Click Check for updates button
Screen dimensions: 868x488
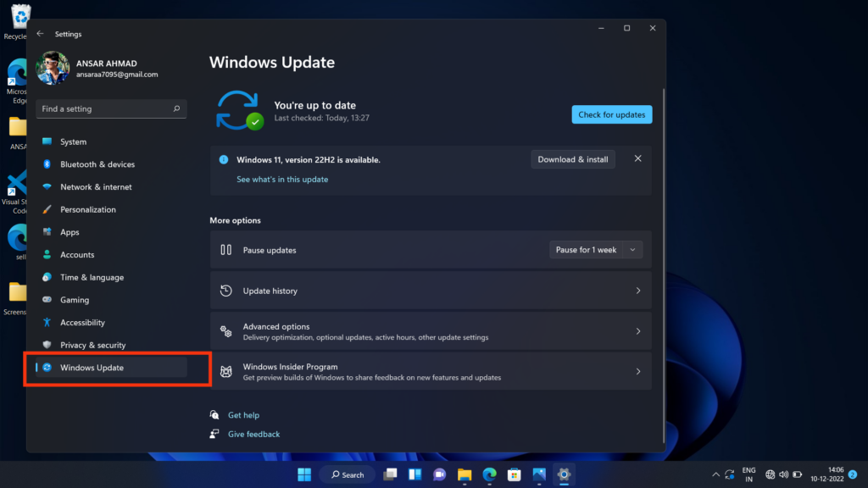[x=612, y=114]
